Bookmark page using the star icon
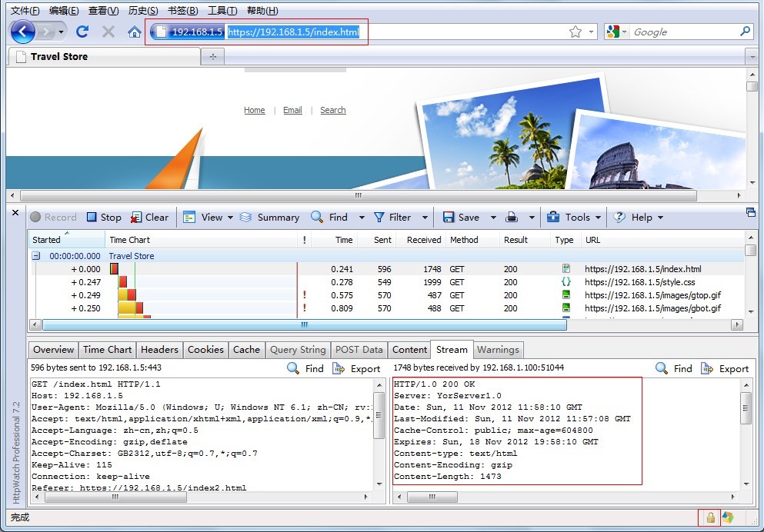This screenshot has width=764, height=532. coord(575,32)
